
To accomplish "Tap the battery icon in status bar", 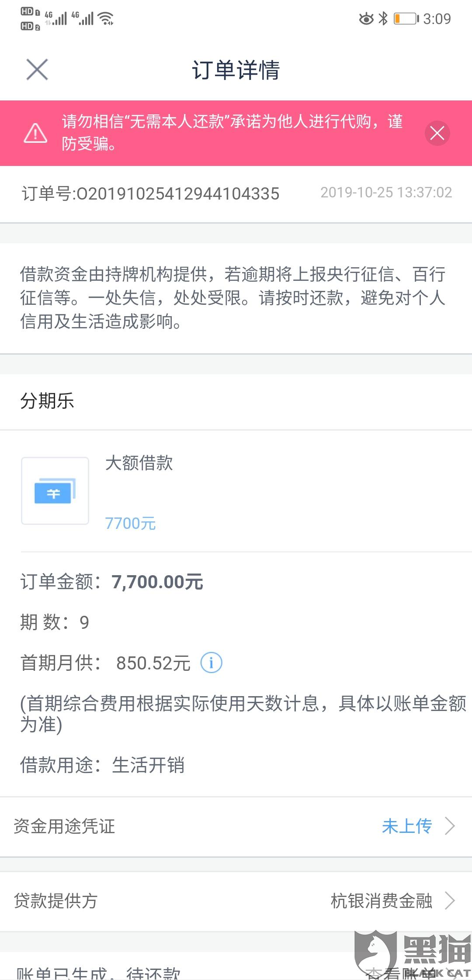I will (x=406, y=19).
